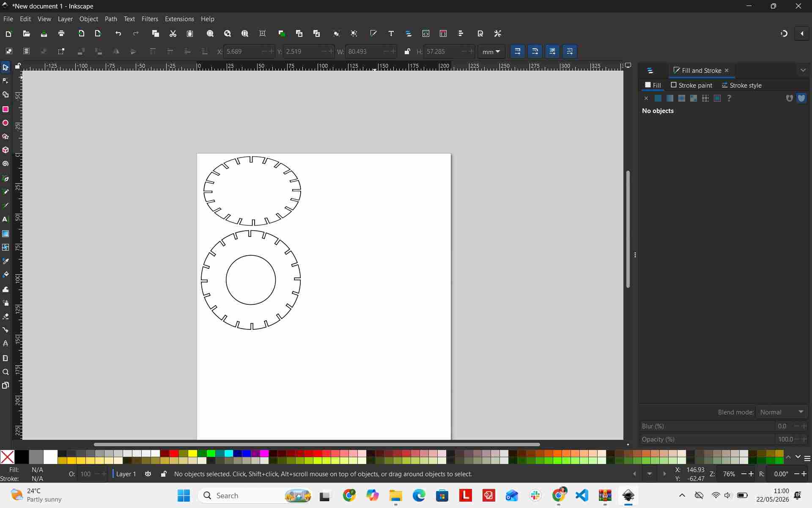Select the Text tool in toolbox

[5, 219]
